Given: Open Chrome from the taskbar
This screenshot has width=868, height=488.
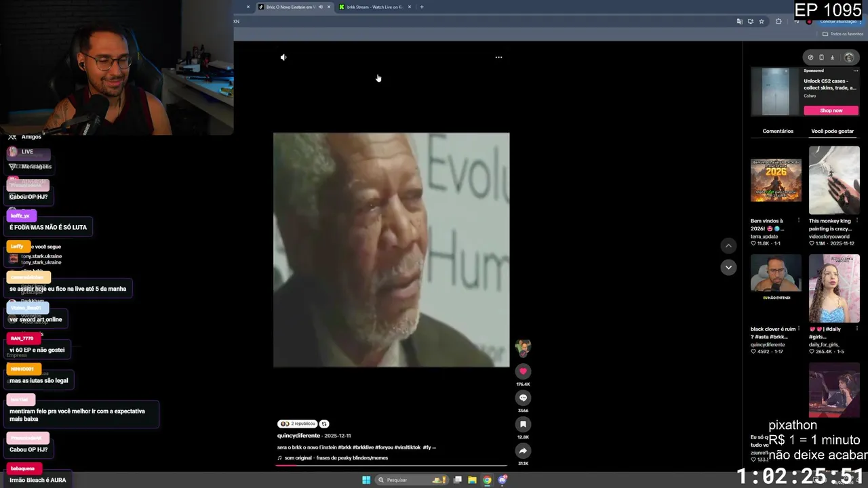Looking at the screenshot, I should tap(487, 480).
